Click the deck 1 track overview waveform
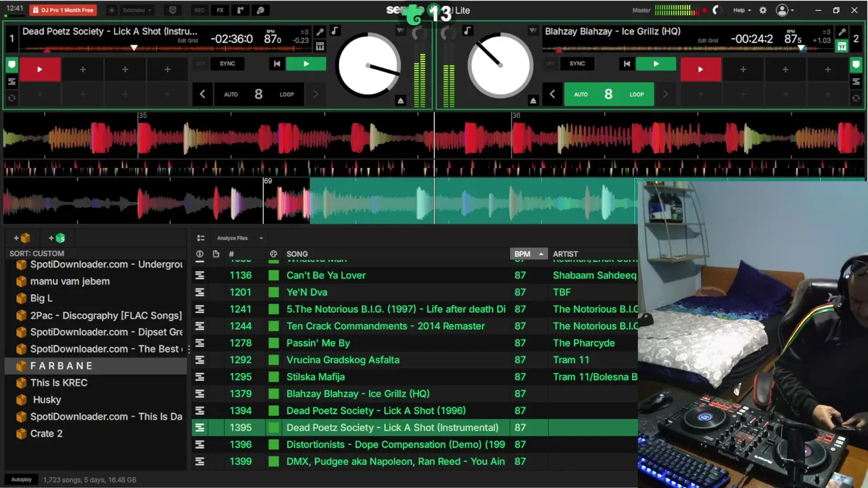The height and width of the screenshot is (488, 868). tap(165, 48)
